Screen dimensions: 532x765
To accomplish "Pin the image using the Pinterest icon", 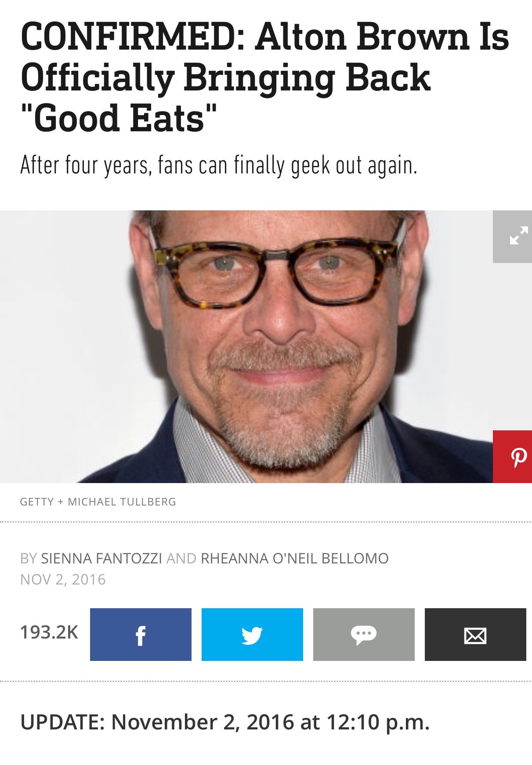I will pos(512,457).
